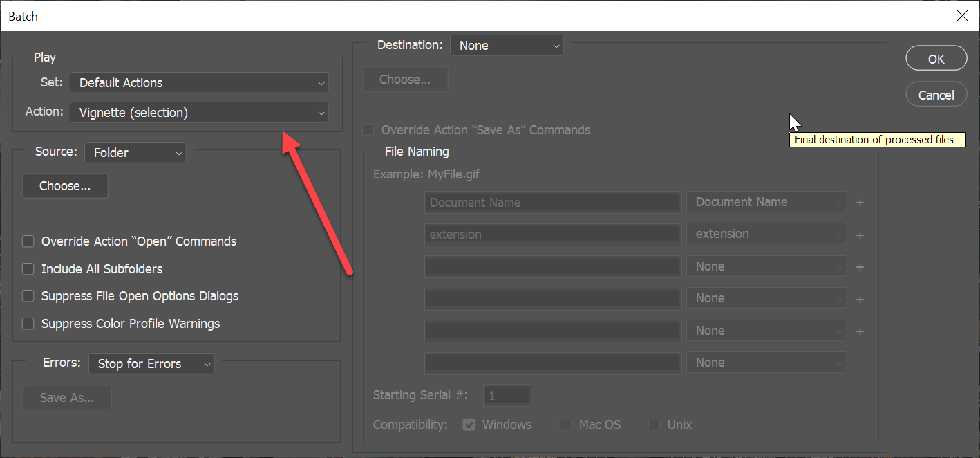Image resolution: width=980 pixels, height=458 pixels.
Task: Expand the Errors dropdown showing Stop for Errors
Action: pyautogui.click(x=151, y=364)
